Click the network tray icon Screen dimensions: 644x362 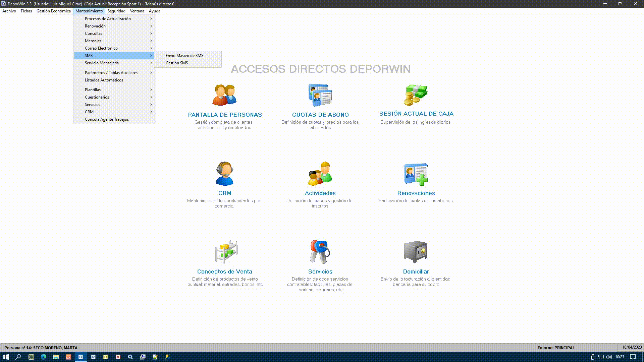[601, 357]
